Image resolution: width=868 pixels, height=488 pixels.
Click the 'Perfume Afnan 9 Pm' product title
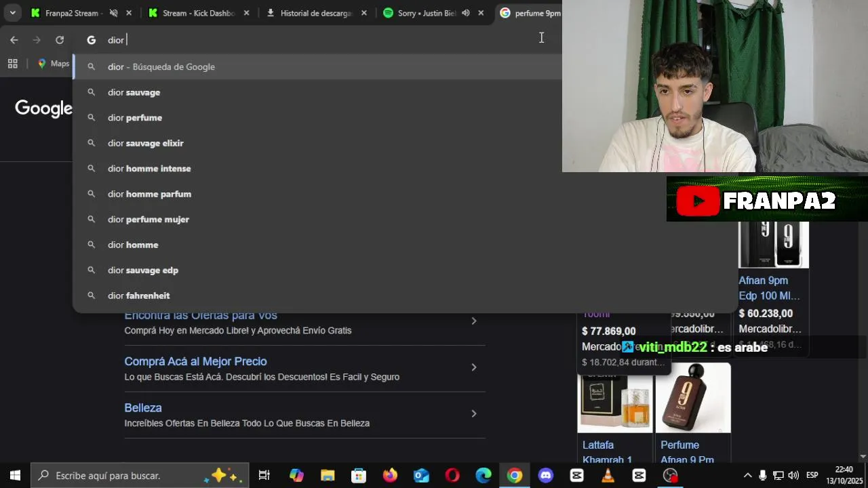(687, 452)
